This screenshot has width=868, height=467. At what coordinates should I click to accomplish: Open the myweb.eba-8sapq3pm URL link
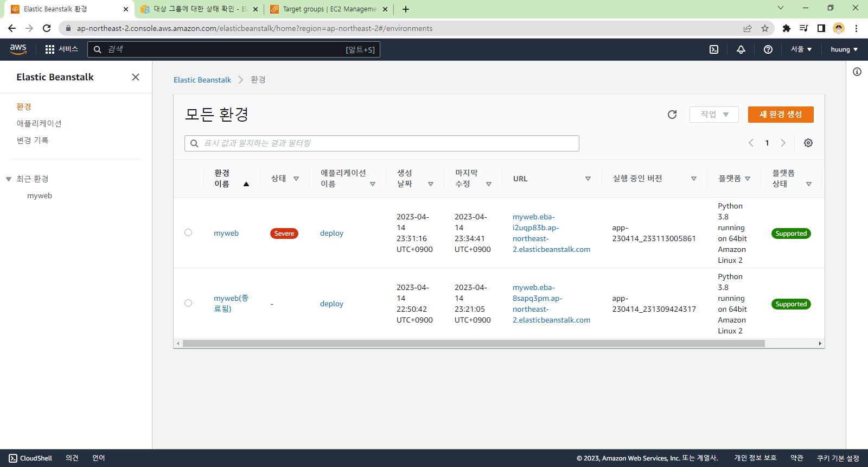coord(552,304)
